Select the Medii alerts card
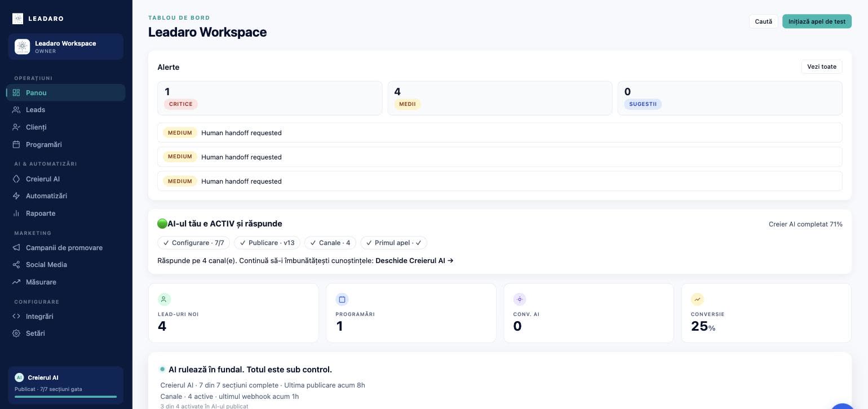The width and height of the screenshot is (868, 409). [500, 98]
